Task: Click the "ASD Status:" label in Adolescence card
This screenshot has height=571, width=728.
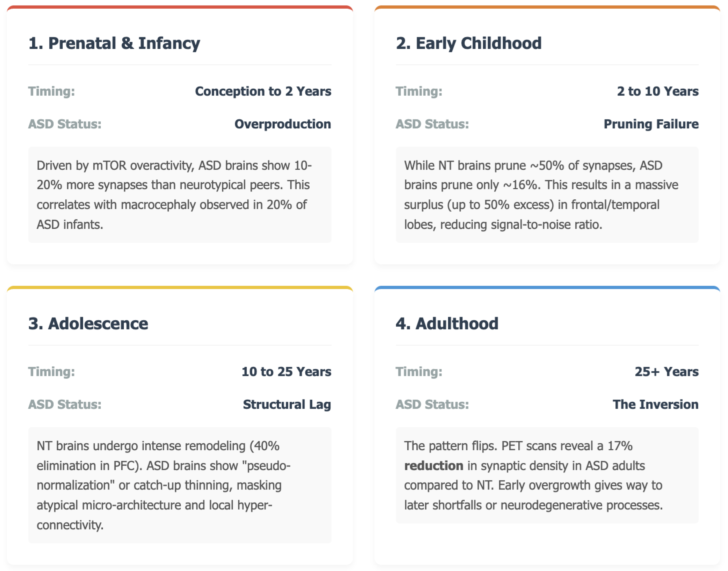Action: [x=65, y=404]
